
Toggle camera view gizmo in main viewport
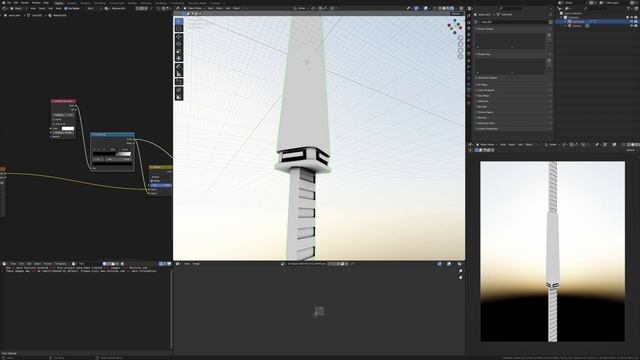460,51
